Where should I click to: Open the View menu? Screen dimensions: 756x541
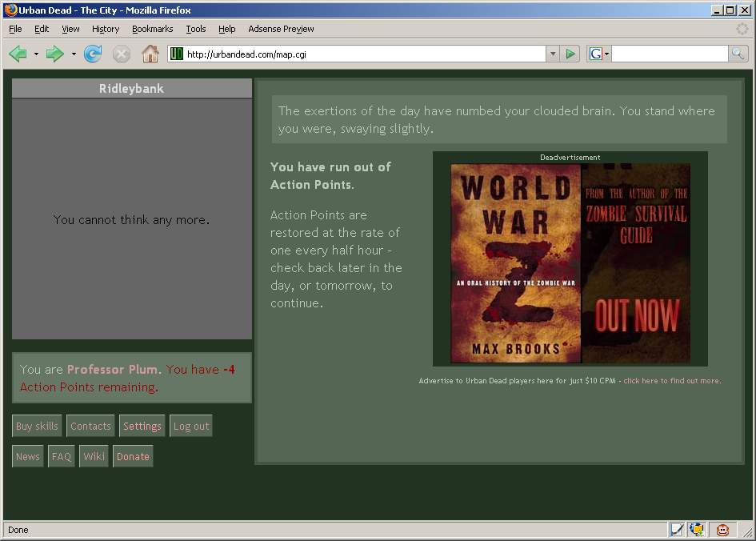[x=70, y=29]
